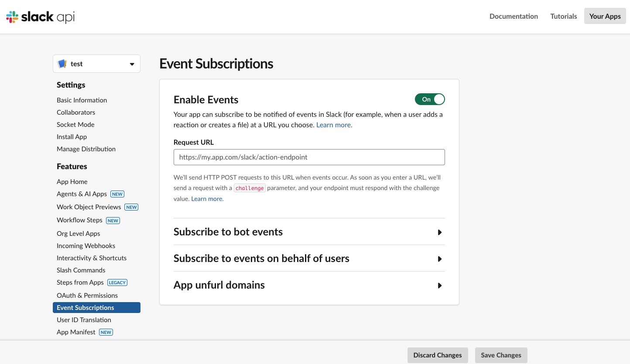The width and height of the screenshot is (630, 364).
Task: Click Learn more link after challenge description
Action: [207, 199]
